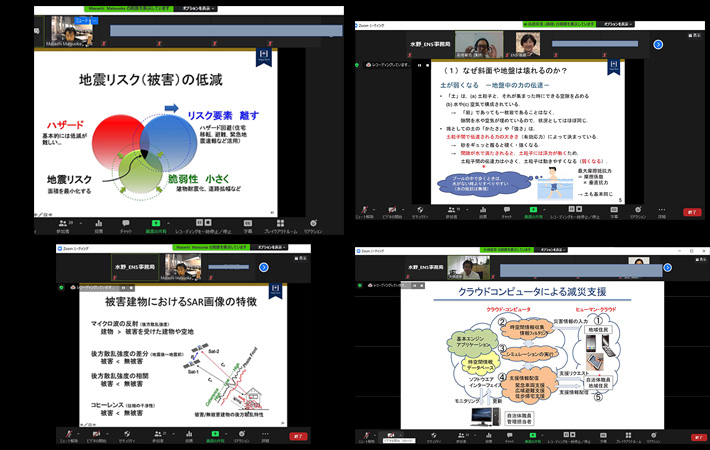
Task: Open Polls in the SAR画像 slide window
Action: click(189, 436)
